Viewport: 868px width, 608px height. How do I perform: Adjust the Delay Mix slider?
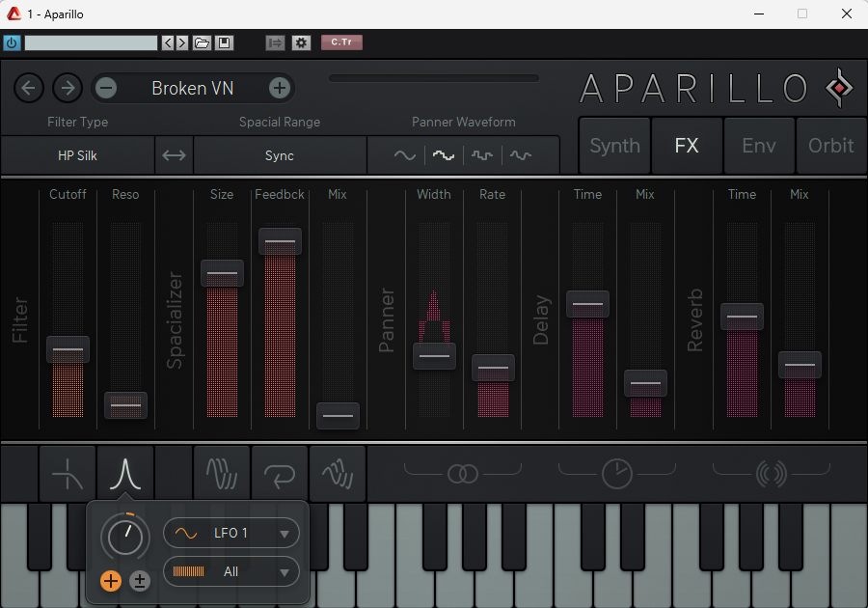pyautogui.click(x=645, y=383)
